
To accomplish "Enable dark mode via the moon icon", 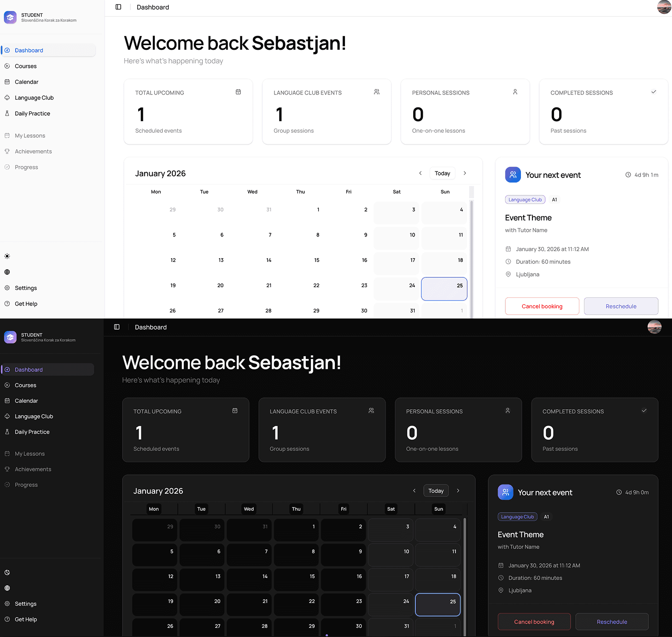I will click(x=7, y=572).
